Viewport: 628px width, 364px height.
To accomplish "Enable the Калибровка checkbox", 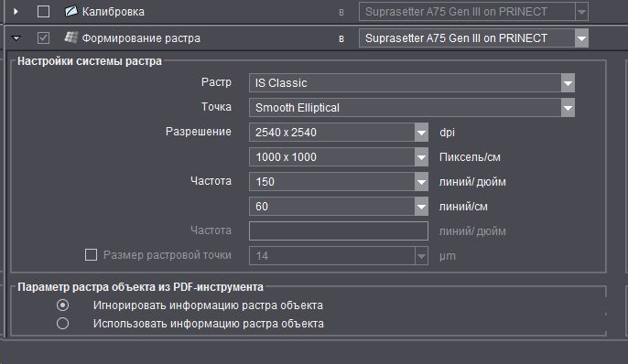I will click(x=43, y=12).
